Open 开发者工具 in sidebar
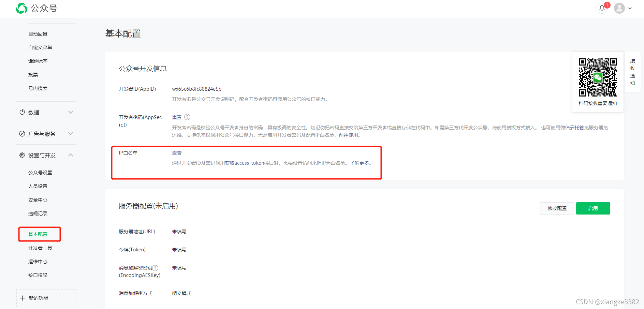 40,248
